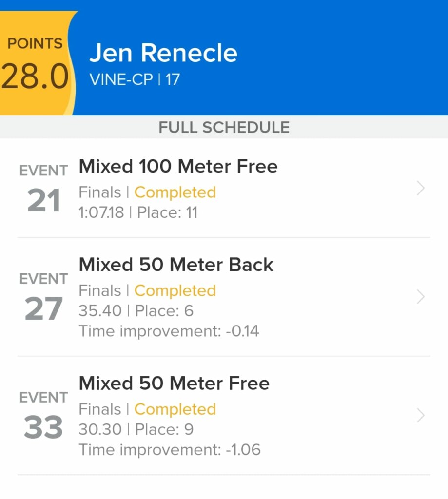Tap the VINE-CP | 17 team label

135,79
